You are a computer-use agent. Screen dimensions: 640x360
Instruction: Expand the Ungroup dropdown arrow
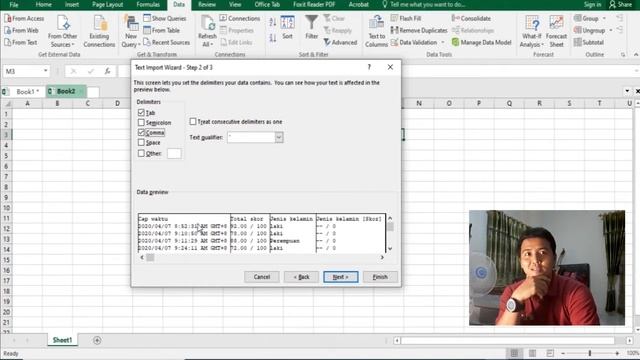point(611,31)
